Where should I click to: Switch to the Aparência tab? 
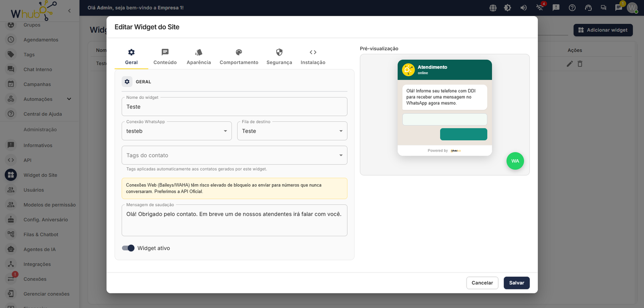[x=199, y=57]
